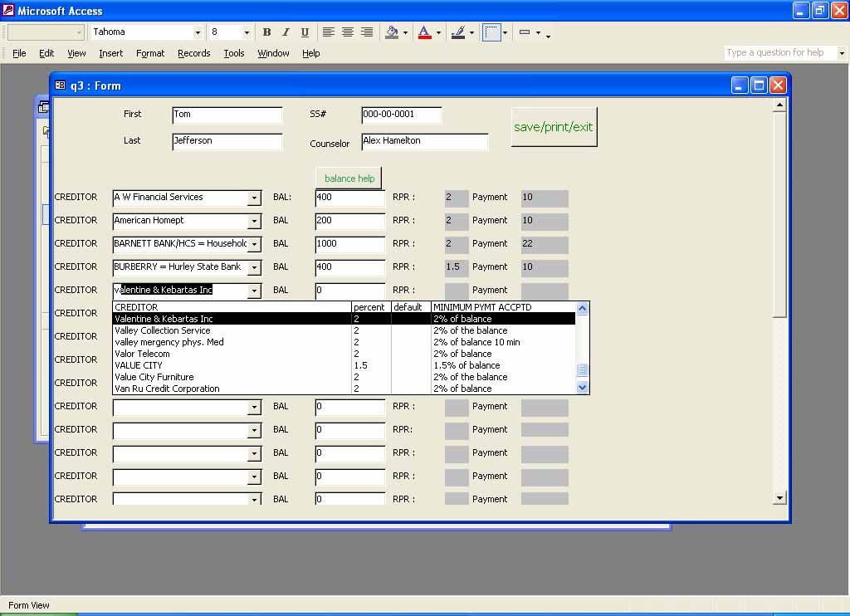Open File menu
Viewport: 850px width, 616px height.
tap(19, 53)
